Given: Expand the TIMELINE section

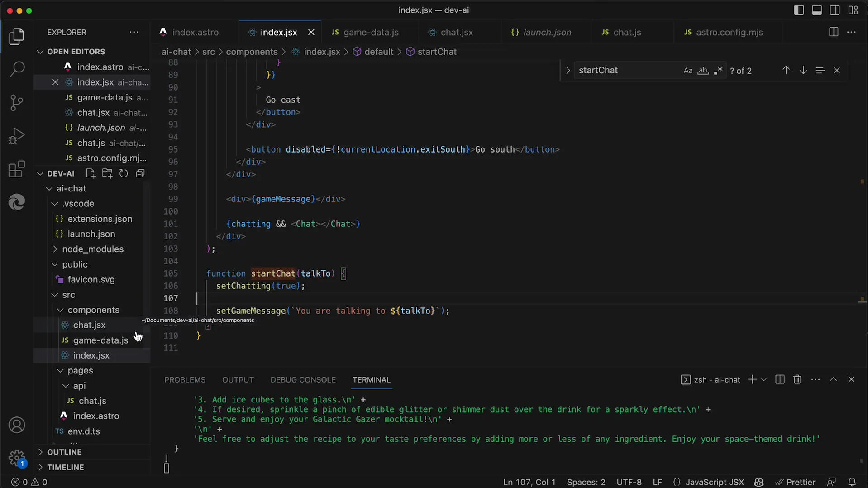Looking at the screenshot, I should point(92,467).
